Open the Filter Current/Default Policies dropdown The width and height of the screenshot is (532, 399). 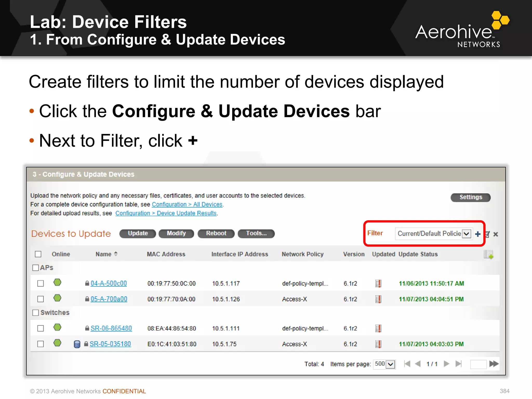point(433,234)
